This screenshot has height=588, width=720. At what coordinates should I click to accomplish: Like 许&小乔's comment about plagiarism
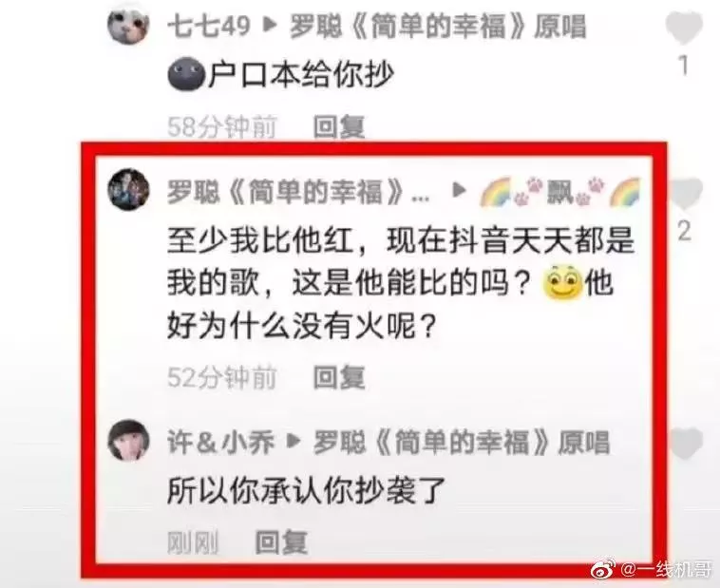coord(686,444)
